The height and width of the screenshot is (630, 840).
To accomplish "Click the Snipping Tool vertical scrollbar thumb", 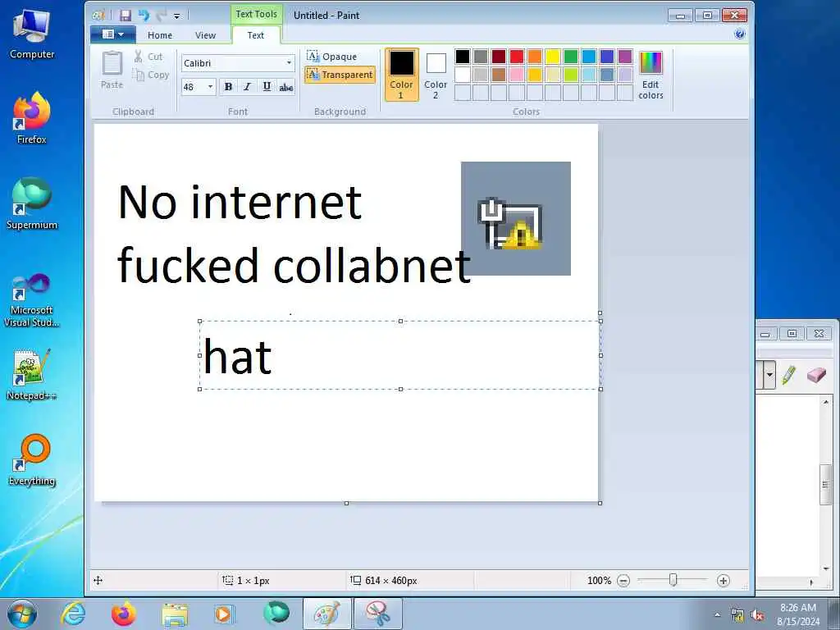I will (x=825, y=485).
